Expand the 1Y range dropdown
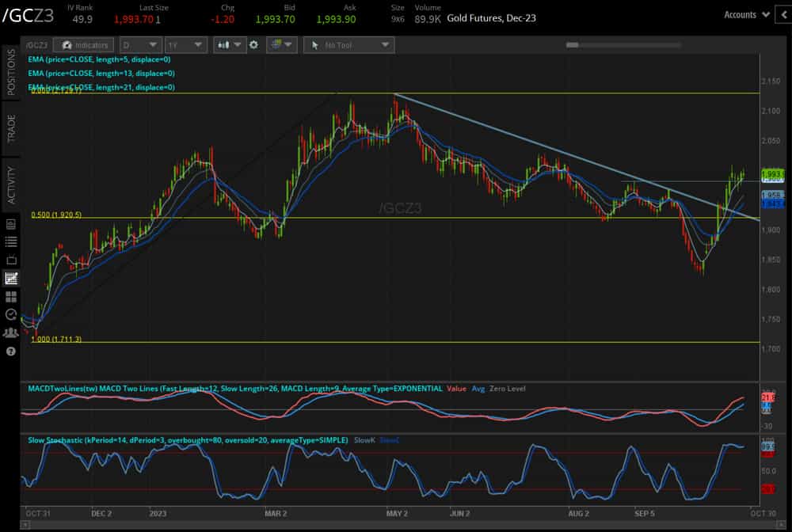 (x=187, y=45)
